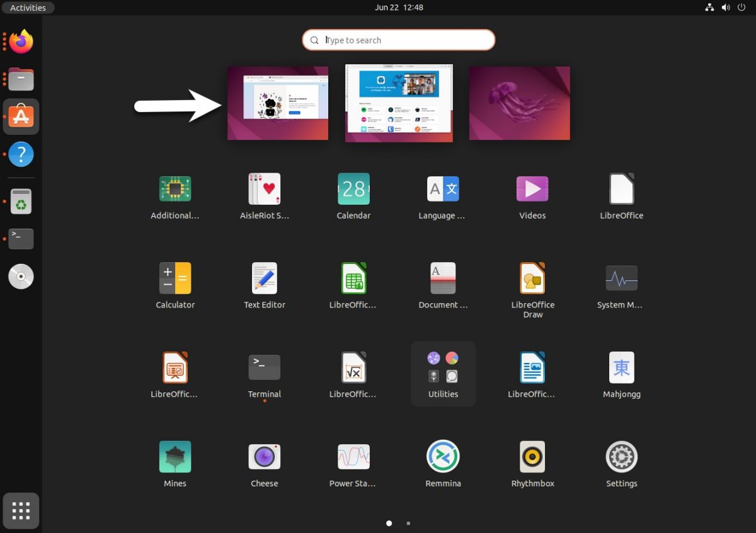Open the Calculator app
Screen dimensions: 756x533
175,286
